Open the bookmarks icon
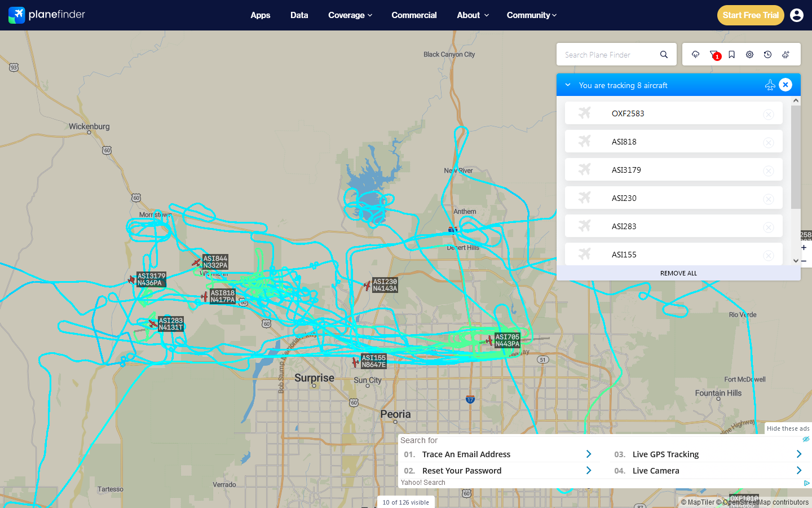 coord(731,55)
